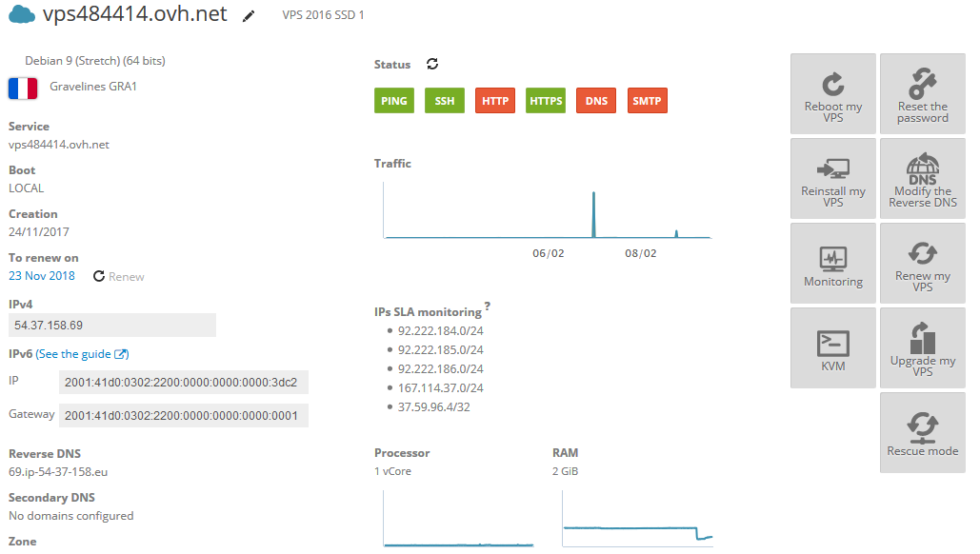Click the 23 Nov 2018 renewal date
This screenshot has width=980, height=554.
[42, 275]
